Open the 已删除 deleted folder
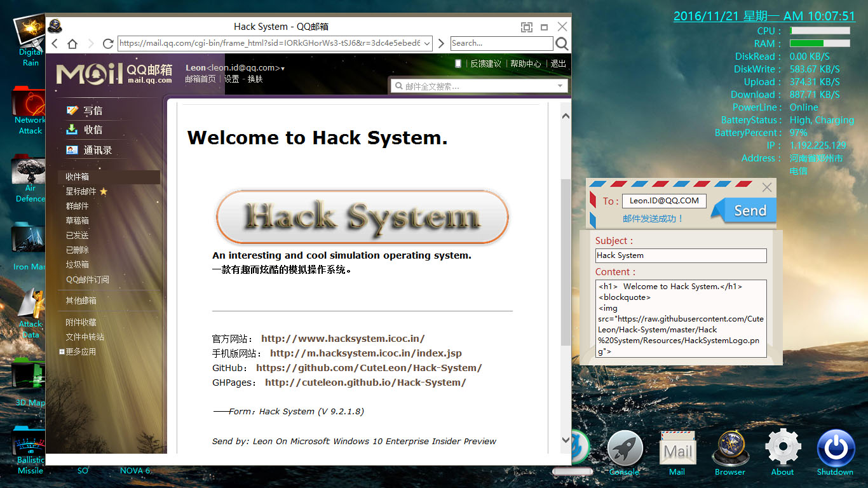 78,250
